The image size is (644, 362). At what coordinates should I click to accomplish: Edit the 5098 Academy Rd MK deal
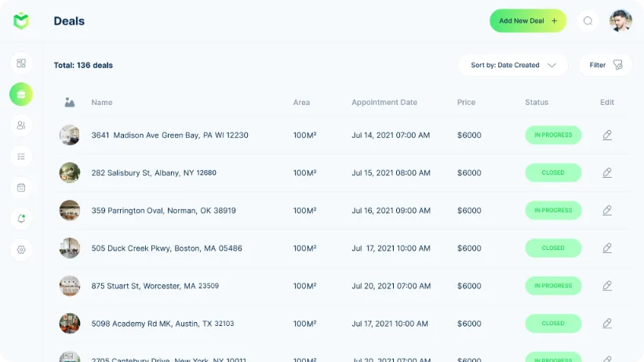(x=607, y=324)
